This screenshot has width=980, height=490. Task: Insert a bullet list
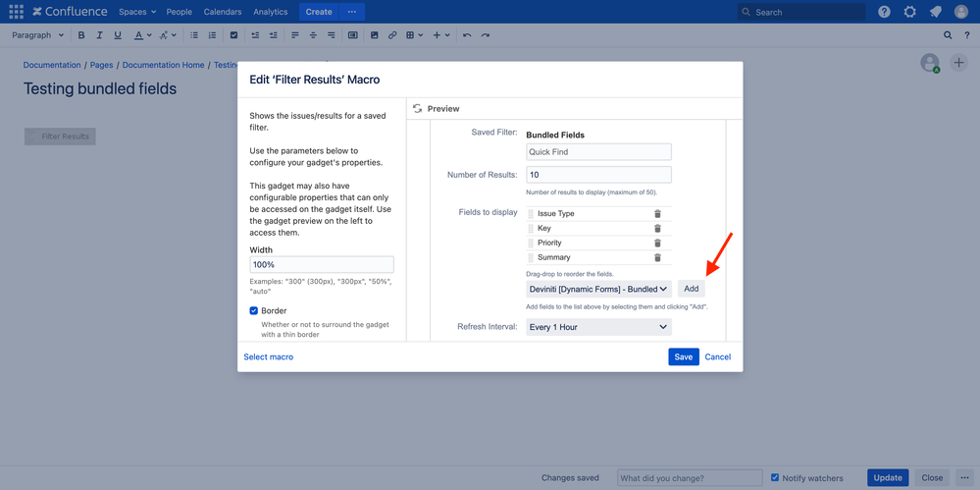pyautogui.click(x=194, y=35)
